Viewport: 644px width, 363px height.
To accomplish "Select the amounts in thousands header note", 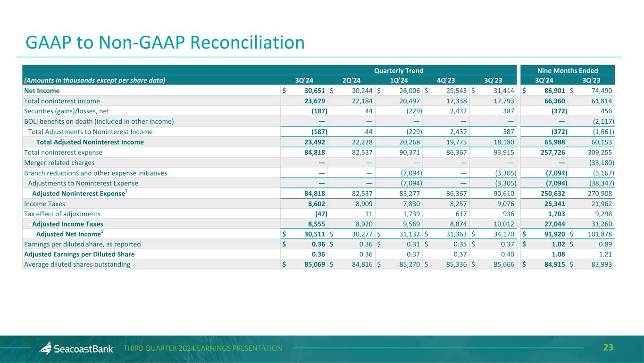I will click(94, 80).
